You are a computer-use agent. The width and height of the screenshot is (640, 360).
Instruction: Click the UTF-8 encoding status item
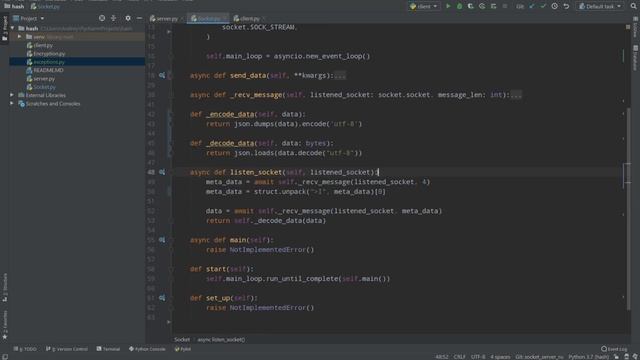pyautogui.click(x=478, y=357)
